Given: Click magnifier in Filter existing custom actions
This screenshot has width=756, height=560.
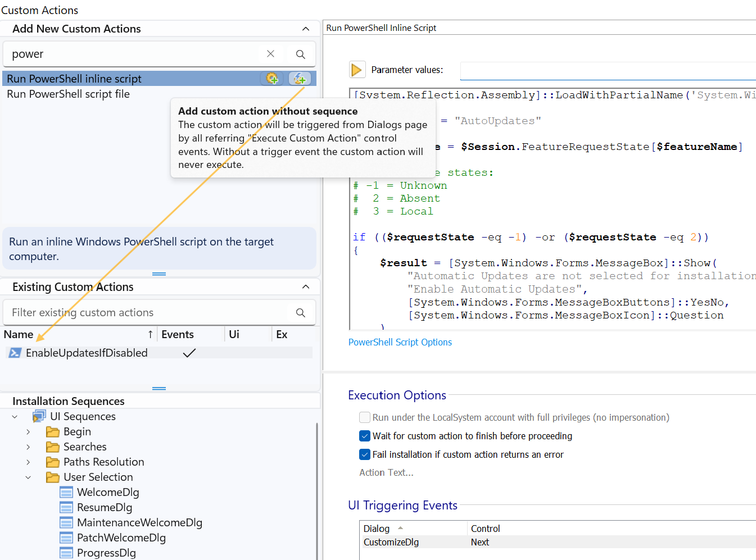Looking at the screenshot, I should (x=301, y=313).
